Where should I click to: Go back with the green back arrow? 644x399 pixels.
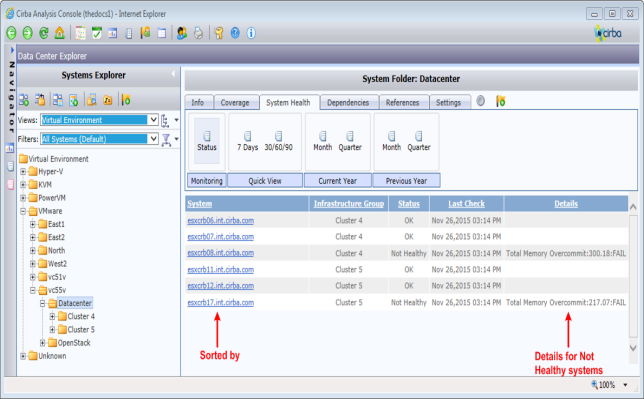(11, 33)
